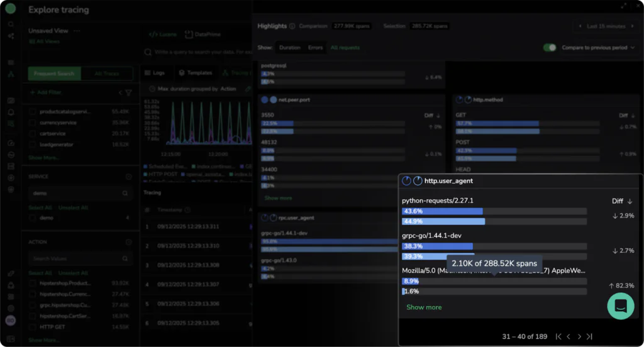Expand Show more under http.user_agent

pyautogui.click(x=424, y=307)
